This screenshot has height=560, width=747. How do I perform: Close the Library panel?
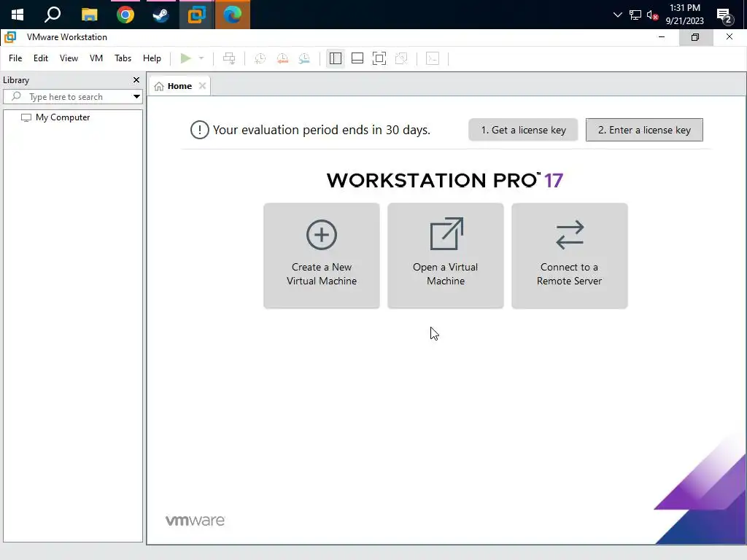pyautogui.click(x=136, y=80)
